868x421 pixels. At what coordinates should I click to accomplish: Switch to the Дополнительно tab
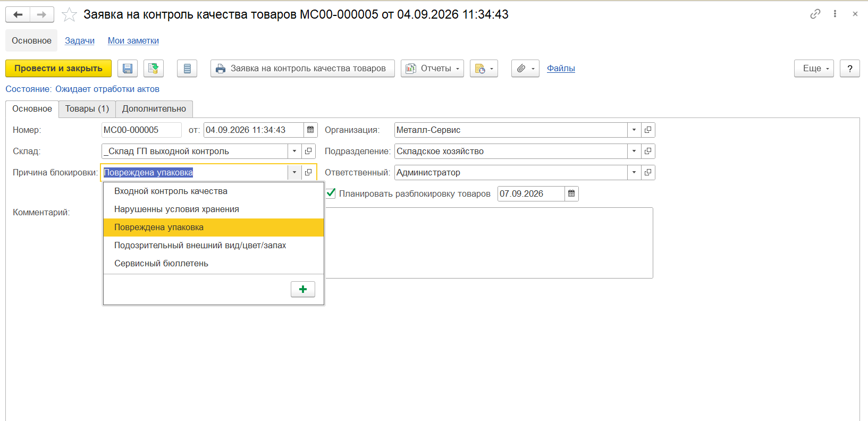154,109
